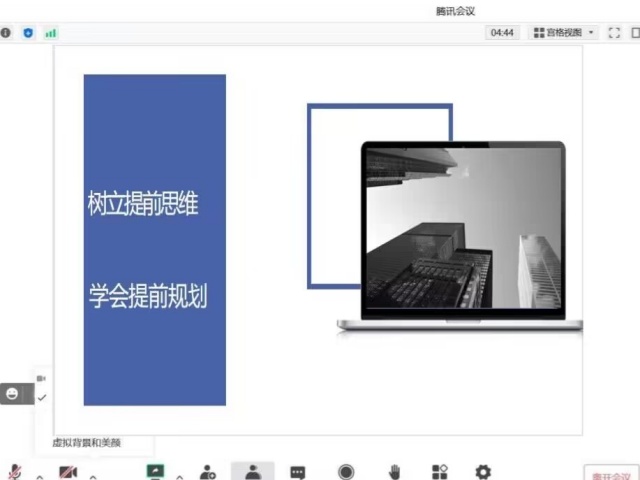The image size is (640, 480).
Task: Start recording with the record icon
Action: click(x=346, y=472)
